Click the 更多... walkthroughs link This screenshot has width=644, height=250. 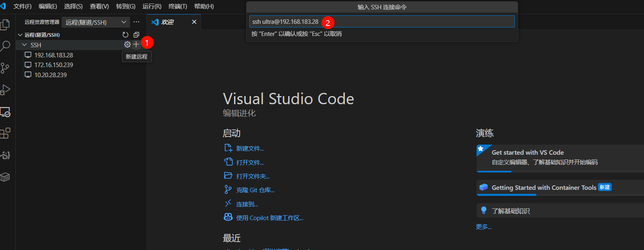point(483,227)
